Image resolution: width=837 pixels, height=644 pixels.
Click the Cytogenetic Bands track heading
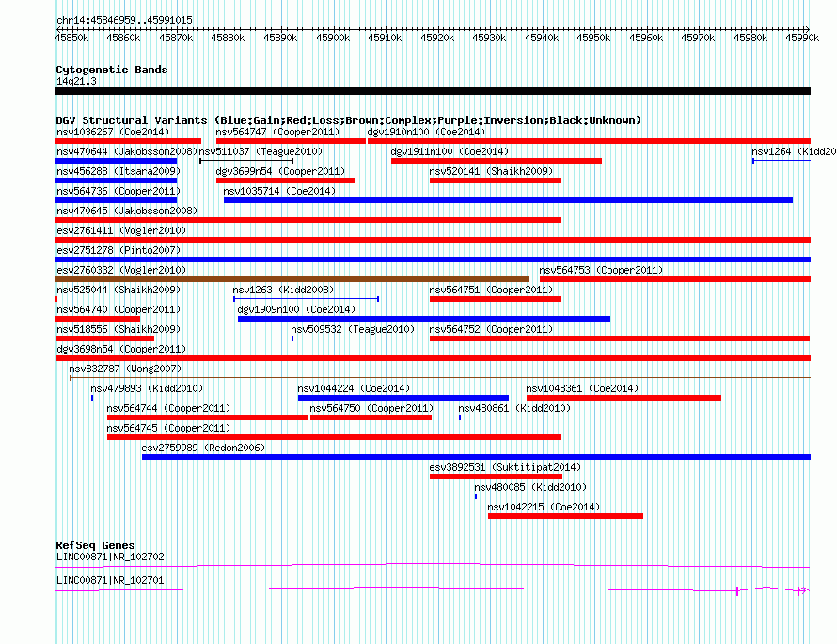[x=112, y=70]
